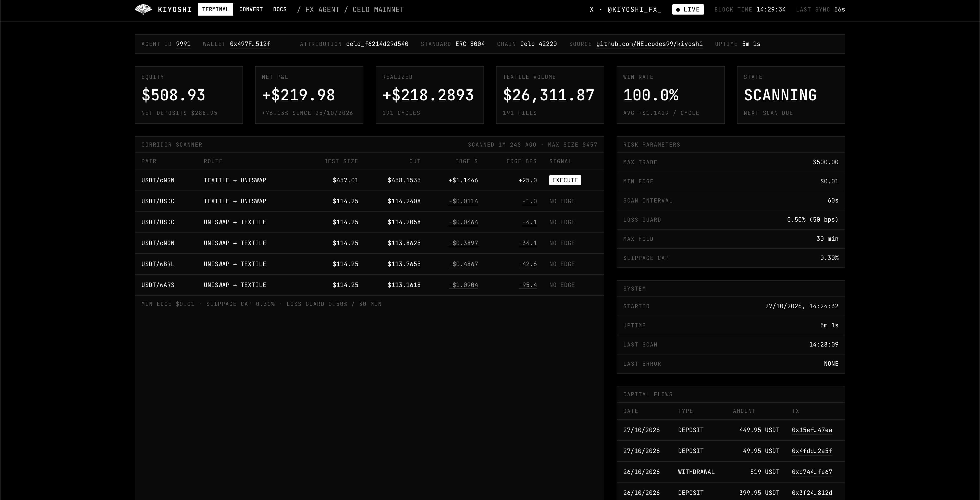Viewport: 980px width, 500px height.
Task: Click the LOSS GUARD 0.50% (50 bps) value
Action: coord(813,220)
